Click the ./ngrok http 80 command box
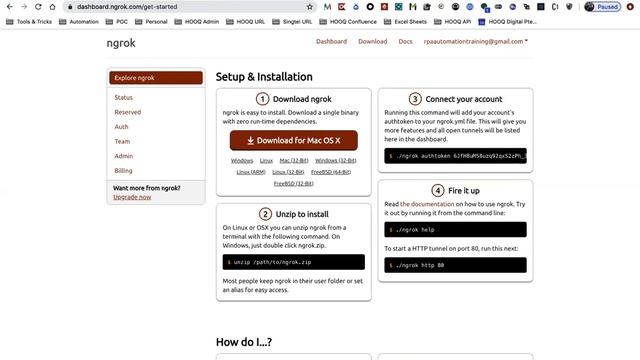Viewport: 640px width, 360px height. 455,265
